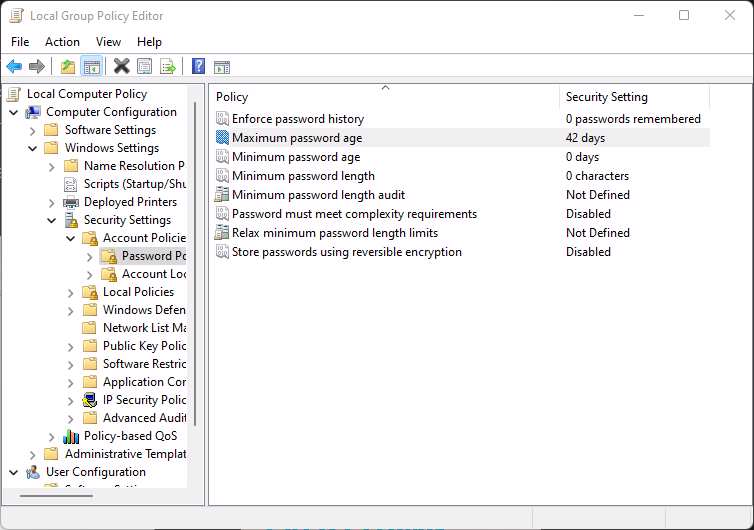Select the Maximum password age policy
This screenshot has width=754, height=530.
tap(297, 138)
